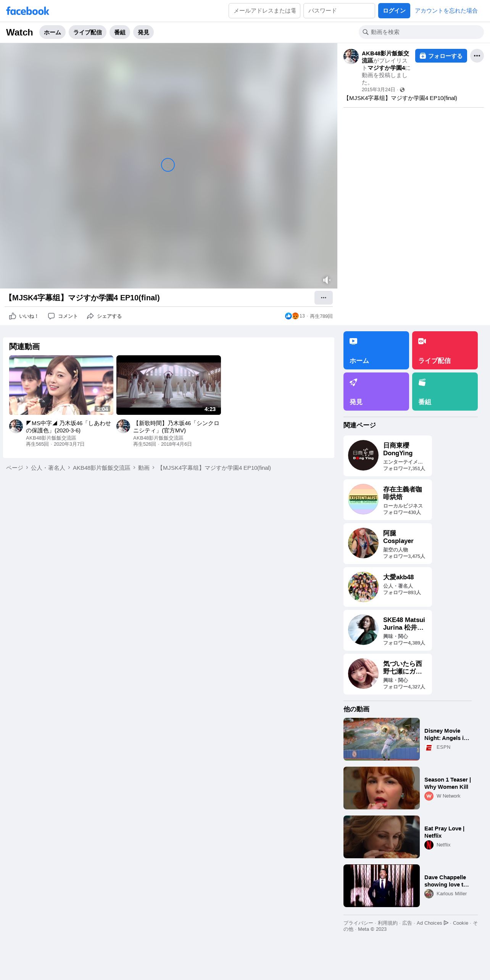Select the ライブ配信 tab in Watch bar
This screenshot has width=490, height=980.
[87, 32]
